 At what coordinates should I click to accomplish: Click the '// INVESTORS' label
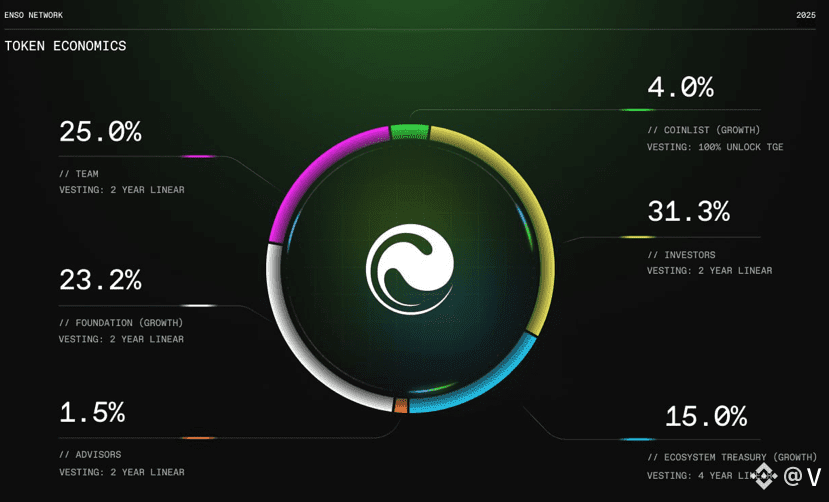click(681, 255)
